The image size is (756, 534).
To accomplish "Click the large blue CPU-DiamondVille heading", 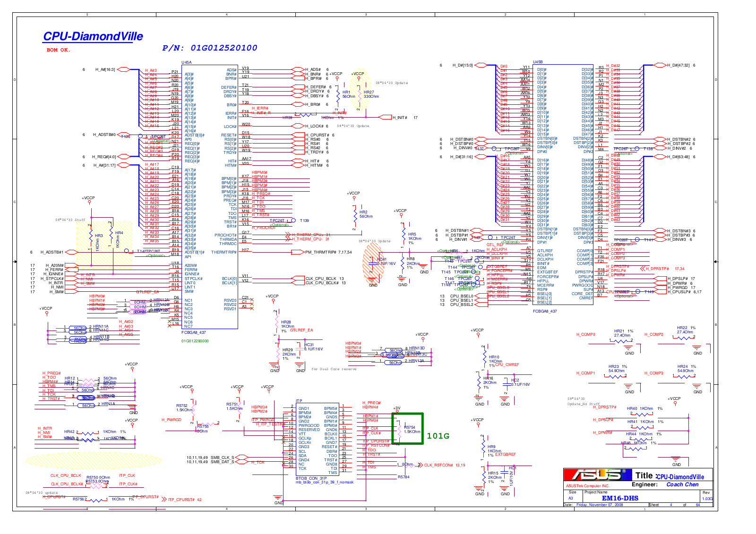I will click(93, 36).
